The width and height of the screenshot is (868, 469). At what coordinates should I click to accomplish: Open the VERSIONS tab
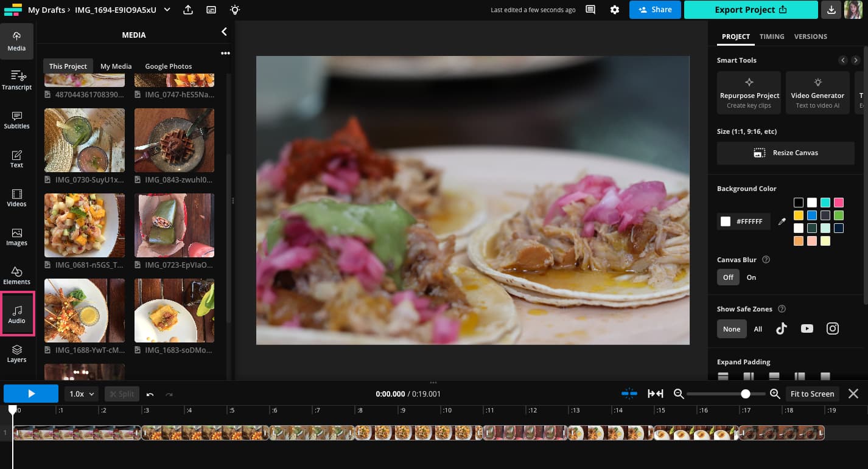811,36
